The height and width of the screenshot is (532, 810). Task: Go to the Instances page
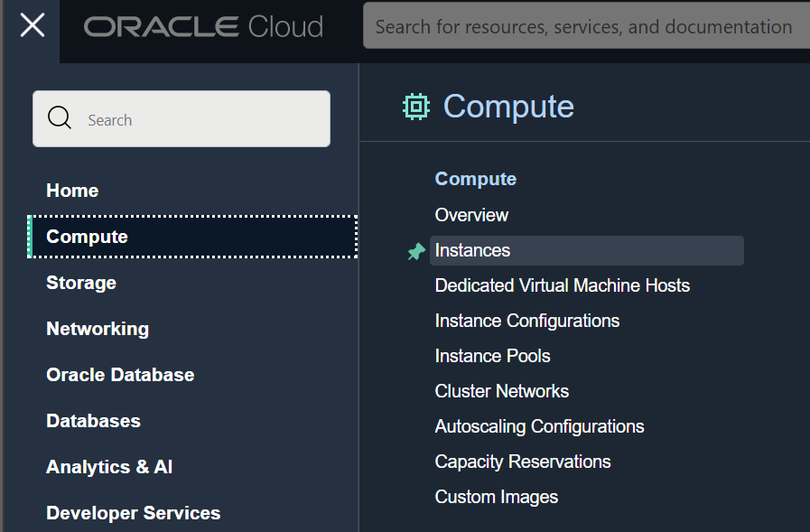click(587, 250)
